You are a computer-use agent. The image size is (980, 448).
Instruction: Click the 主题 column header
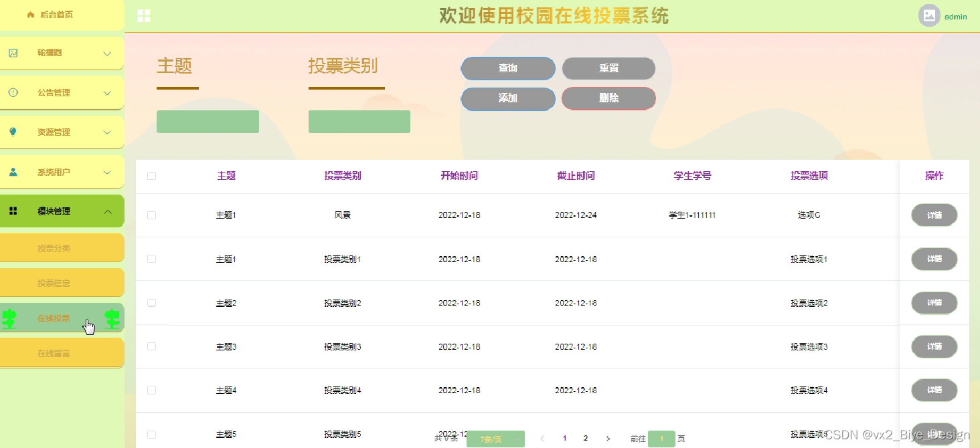click(x=226, y=176)
